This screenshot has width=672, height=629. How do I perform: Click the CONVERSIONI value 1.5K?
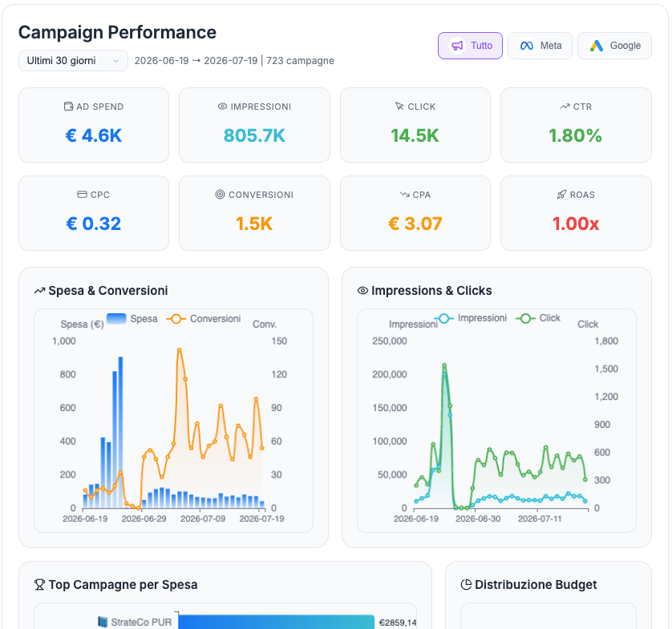(x=254, y=224)
